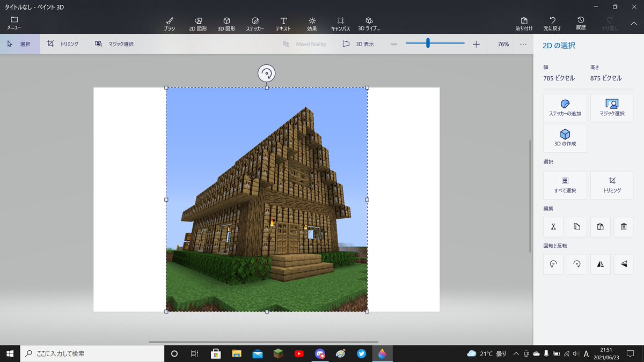The width and height of the screenshot is (644, 362).
Task: Click the 3D の作成 button
Action: point(565,138)
